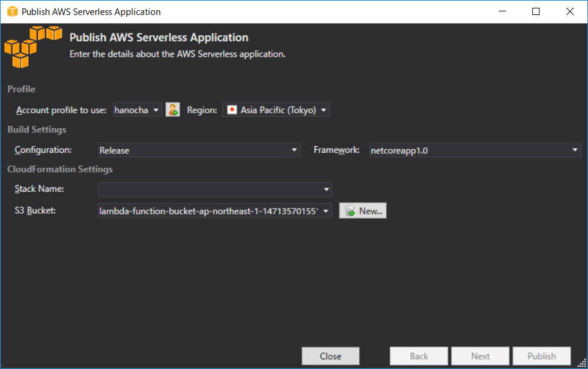Click the Back button
Image resolution: width=588 pixels, height=369 pixels.
(x=419, y=356)
